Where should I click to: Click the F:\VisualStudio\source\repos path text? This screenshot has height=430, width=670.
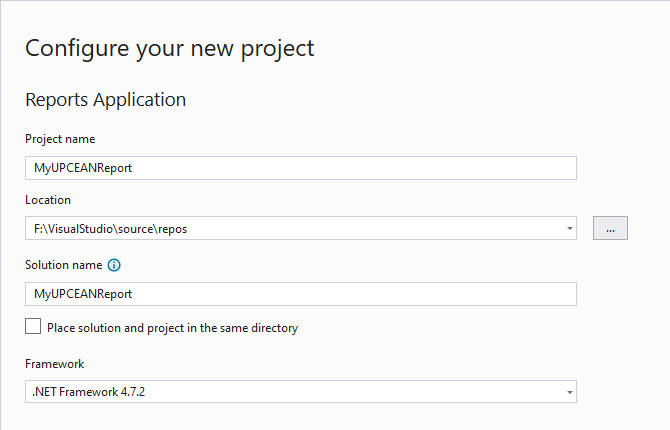[110, 229]
